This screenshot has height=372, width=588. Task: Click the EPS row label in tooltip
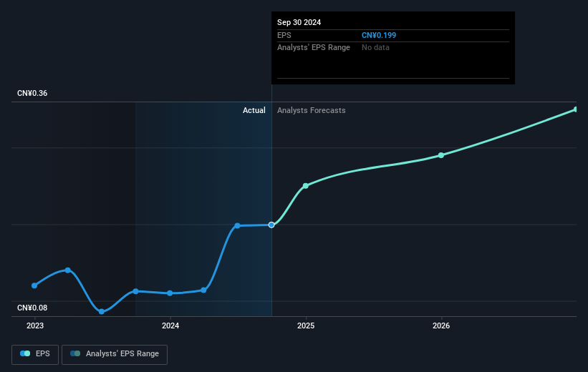tap(284, 35)
